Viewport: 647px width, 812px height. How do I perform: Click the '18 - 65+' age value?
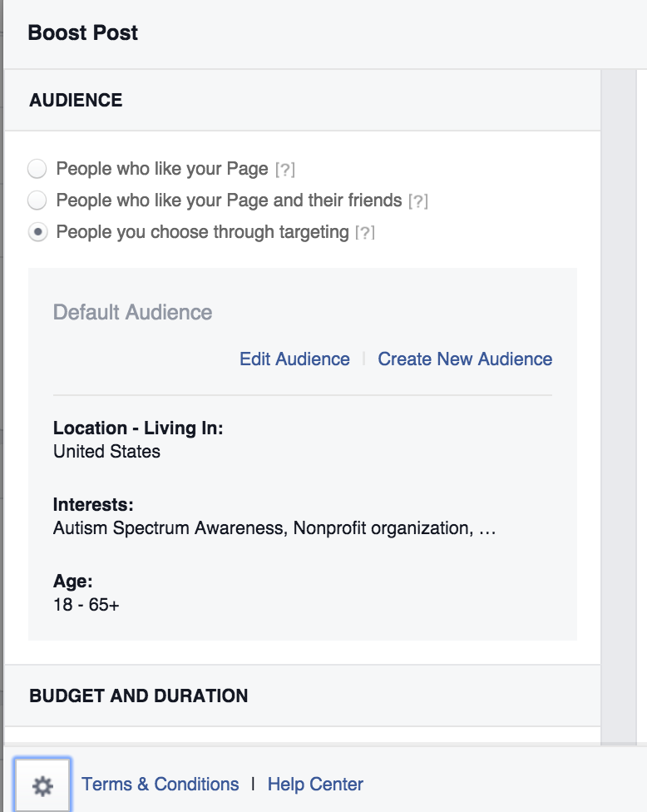(86, 605)
